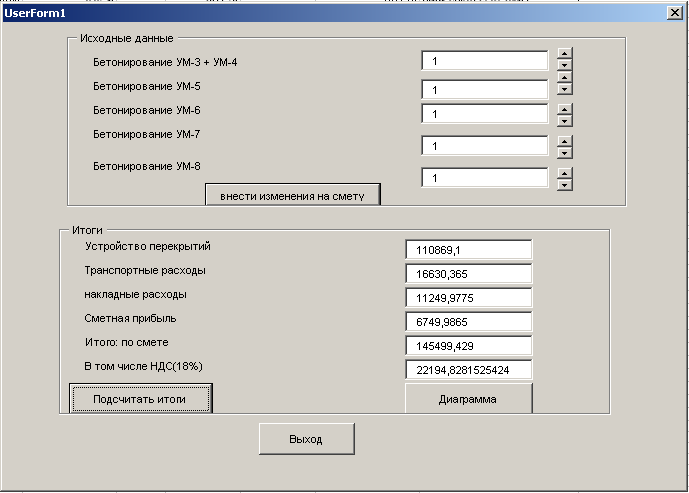Increase the Бетонирование УМ-8 value
Viewport: 689px width, 493px height.
pyautogui.click(x=565, y=173)
